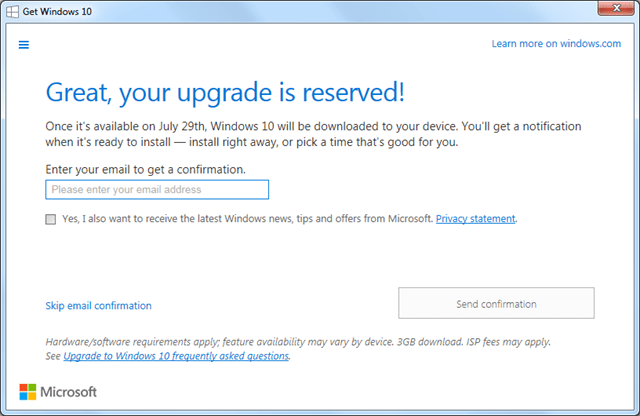
Task: Click the Windows logo in title bar
Action: (13, 11)
